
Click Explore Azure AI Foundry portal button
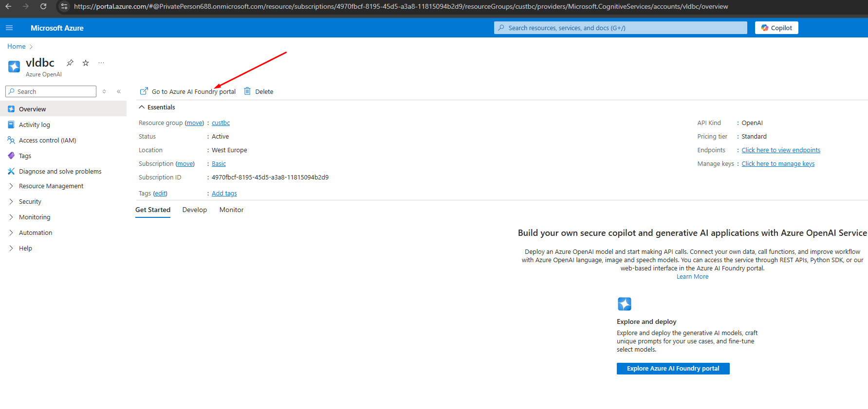click(x=673, y=369)
